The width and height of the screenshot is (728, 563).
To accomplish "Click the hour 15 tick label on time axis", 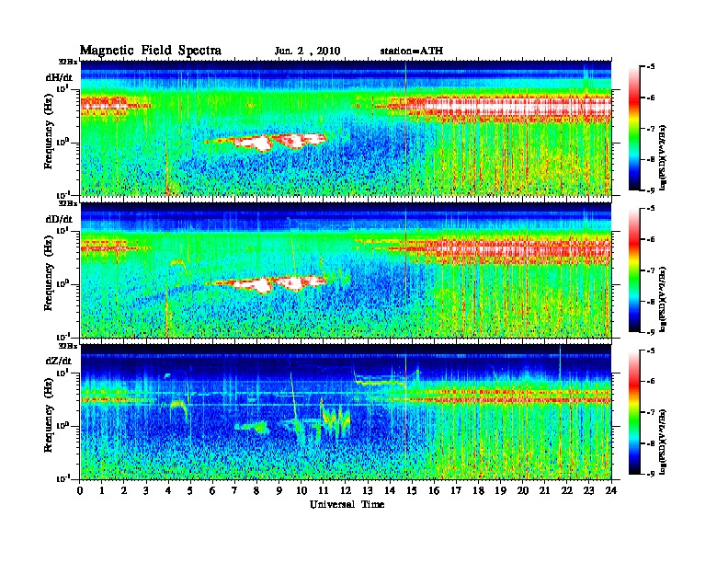I will pos(412,491).
